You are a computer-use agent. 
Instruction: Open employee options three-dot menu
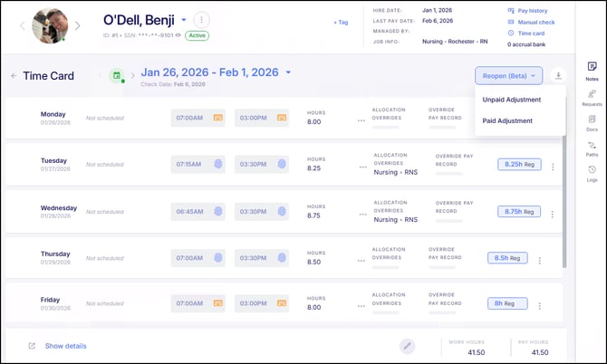(201, 20)
